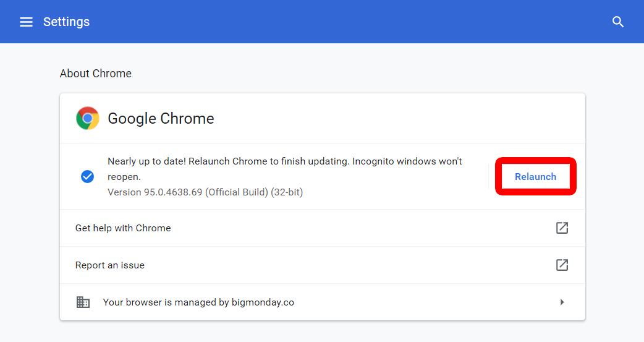Click the search settings magnifier icon
Screen dimensions: 644x342
point(618,22)
